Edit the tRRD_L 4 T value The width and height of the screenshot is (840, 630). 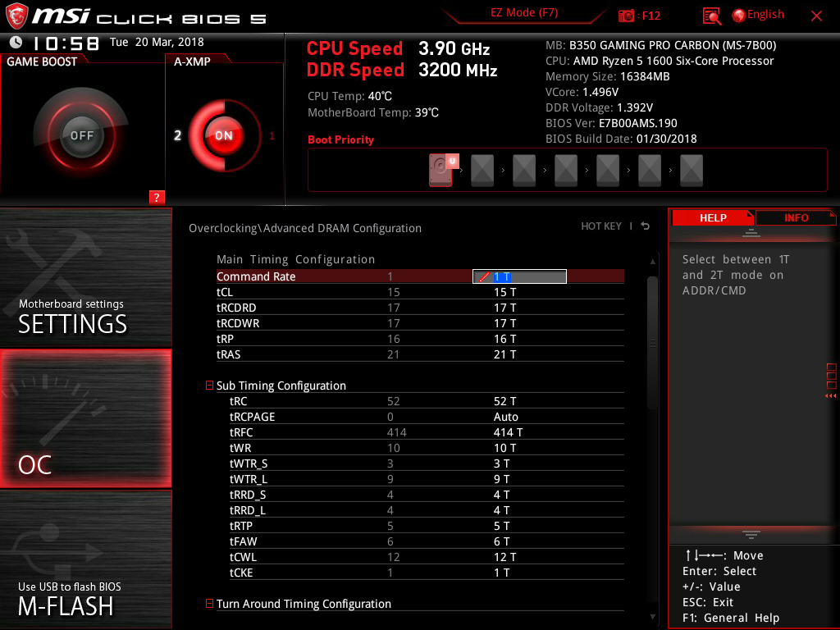tap(501, 510)
